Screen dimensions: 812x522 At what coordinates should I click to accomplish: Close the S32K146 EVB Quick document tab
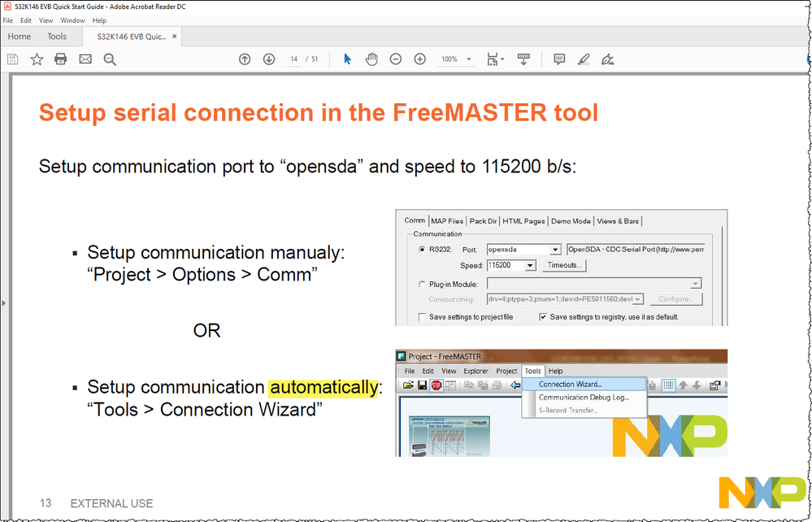pos(175,37)
